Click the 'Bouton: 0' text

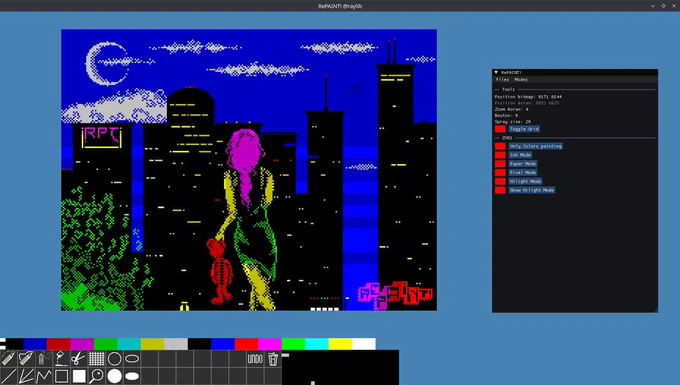[x=506, y=115]
